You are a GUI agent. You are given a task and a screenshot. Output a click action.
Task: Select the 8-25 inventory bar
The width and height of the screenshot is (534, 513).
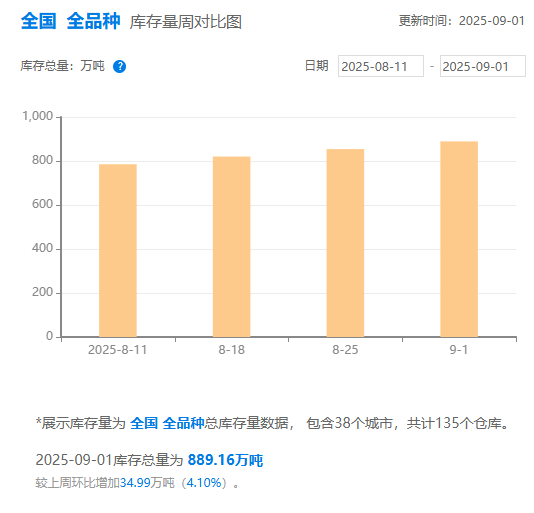345,243
